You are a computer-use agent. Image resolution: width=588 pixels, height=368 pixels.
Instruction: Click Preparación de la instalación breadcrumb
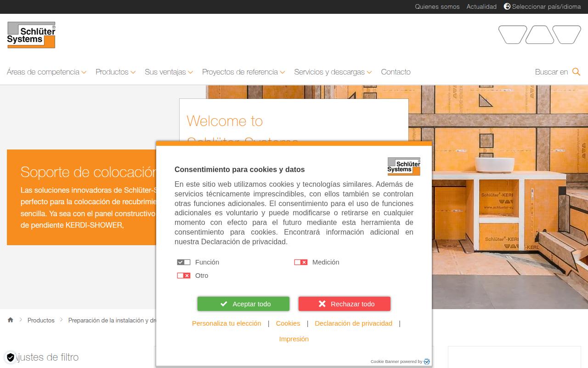pos(112,320)
